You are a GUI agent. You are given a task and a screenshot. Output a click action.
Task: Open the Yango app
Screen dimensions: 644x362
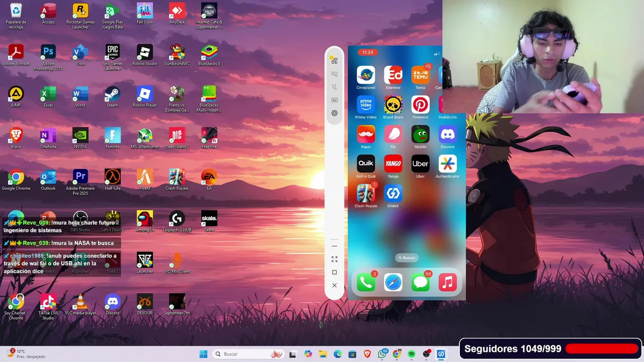pos(393,163)
